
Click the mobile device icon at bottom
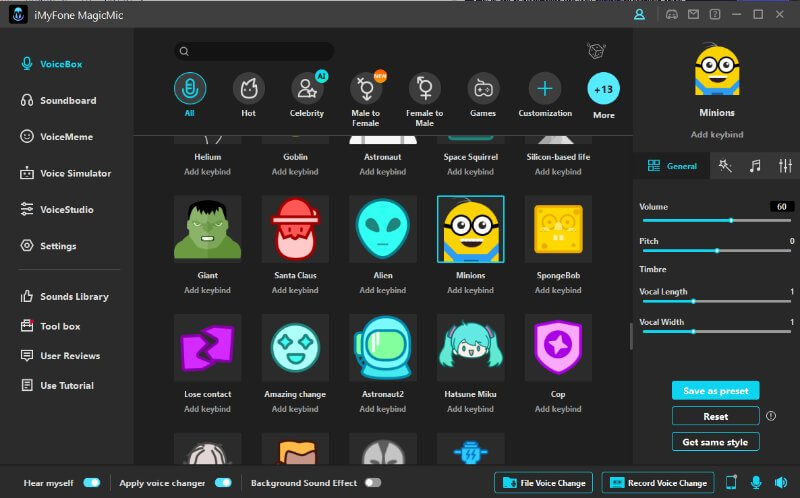pyautogui.click(x=731, y=482)
